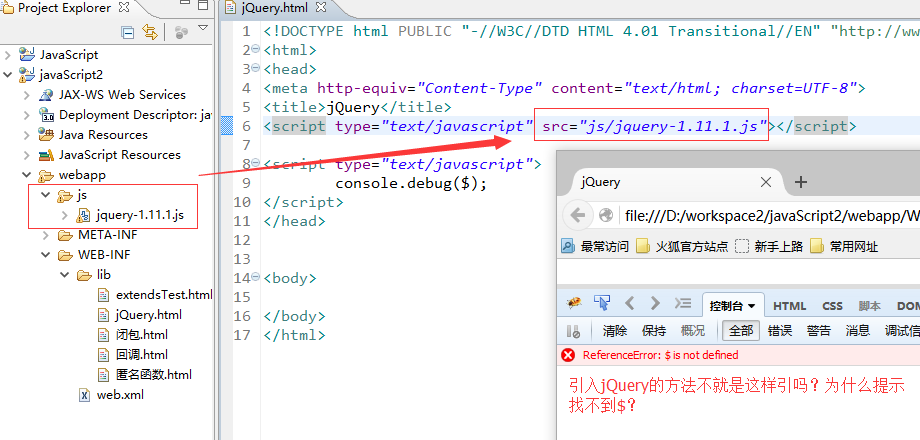Screen dimensions: 920x440
Task: Click the Firefox address bar URL
Action: click(771, 216)
